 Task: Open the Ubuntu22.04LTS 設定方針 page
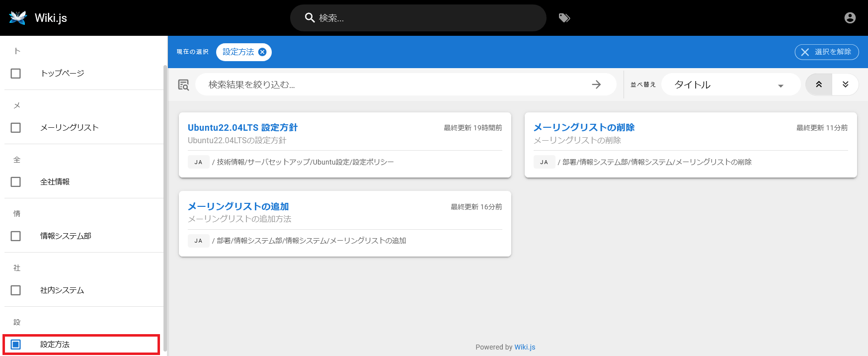point(242,127)
